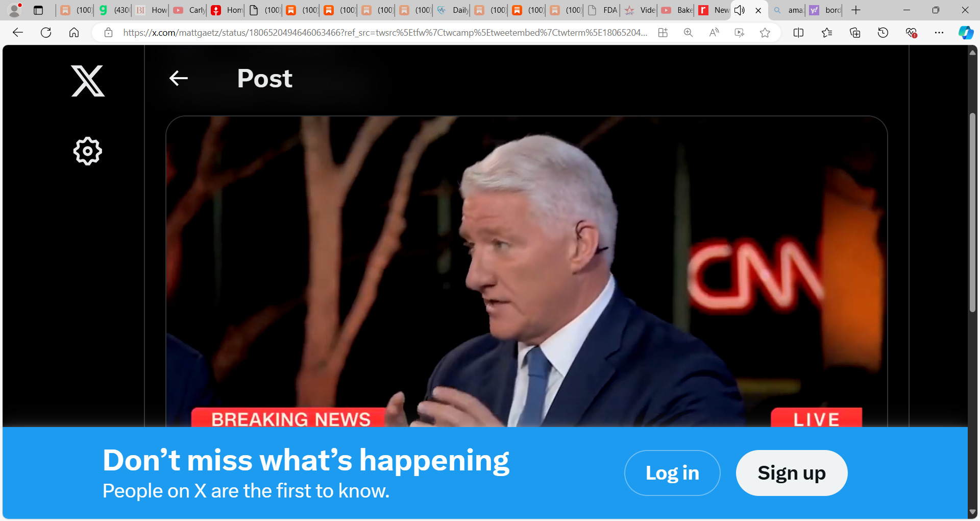The width and height of the screenshot is (980, 521).
Task: Click the Log in button
Action: tap(672, 473)
